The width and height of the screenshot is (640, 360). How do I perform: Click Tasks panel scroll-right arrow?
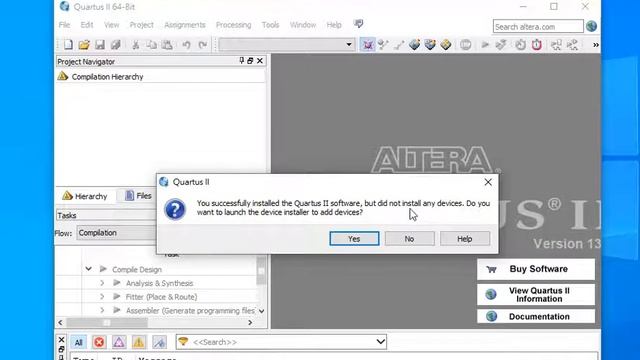pos(250,323)
